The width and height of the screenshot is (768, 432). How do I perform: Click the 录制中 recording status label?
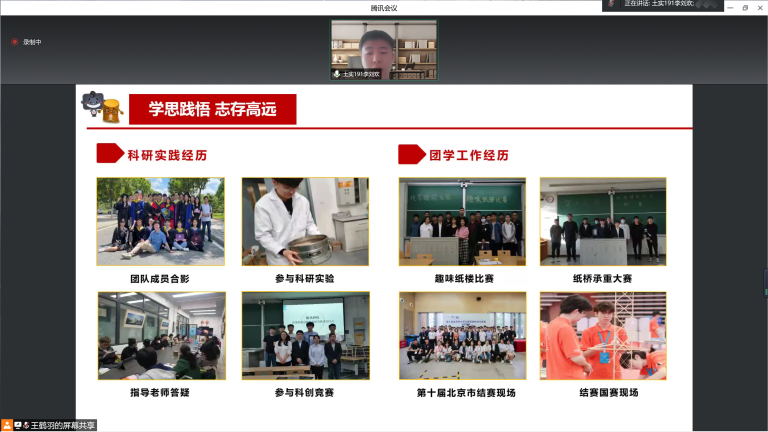click(x=33, y=42)
